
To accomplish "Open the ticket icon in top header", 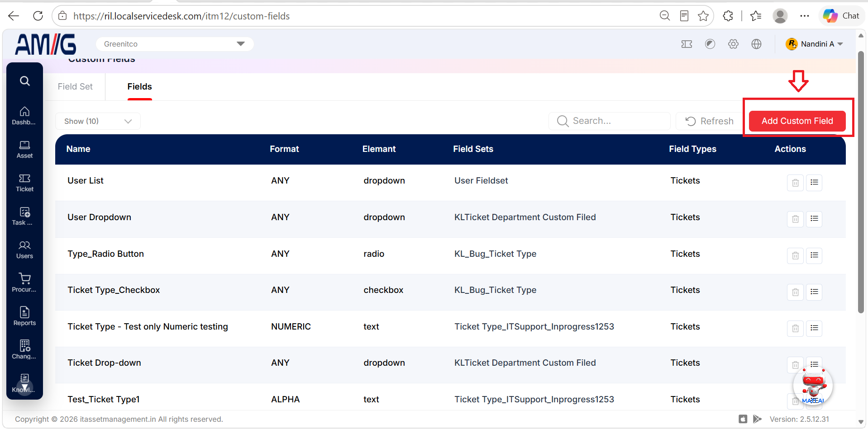I will coord(687,44).
